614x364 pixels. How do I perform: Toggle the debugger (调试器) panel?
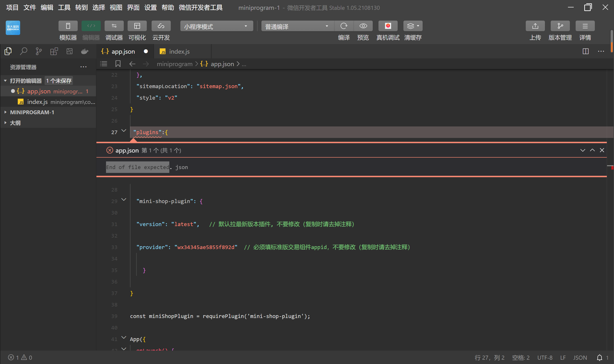(114, 26)
